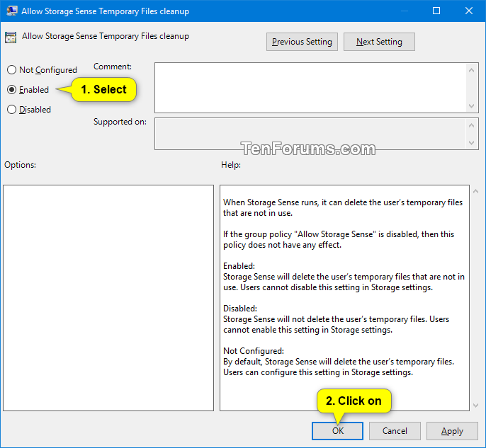Screen dimensions: 486x448
Task: Click the Previous Setting button
Action: click(x=302, y=42)
